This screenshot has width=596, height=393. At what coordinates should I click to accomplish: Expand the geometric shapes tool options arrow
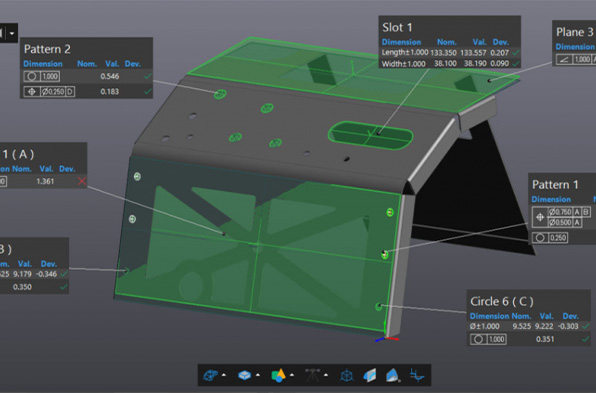[292, 375]
